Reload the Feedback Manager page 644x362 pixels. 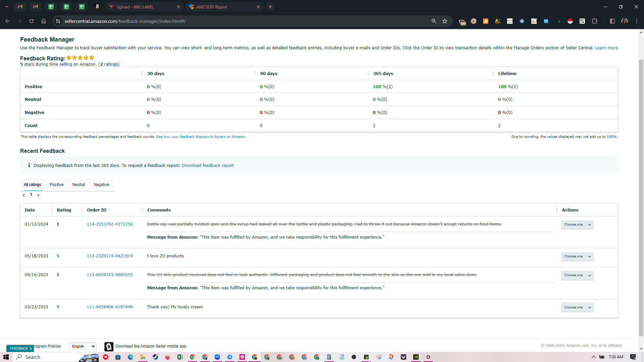[x=32, y=21]
